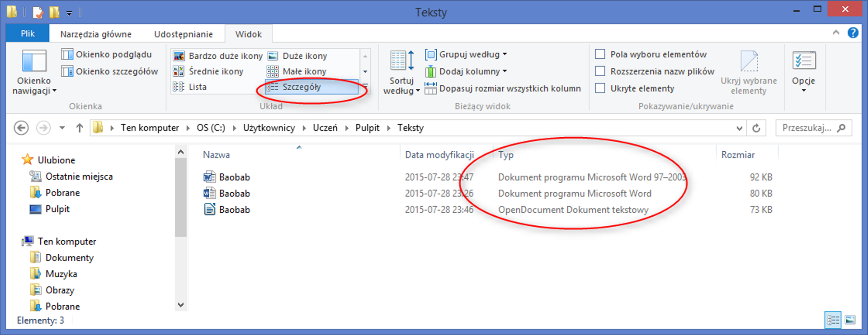Open Opcje folder options

[803, 62]
